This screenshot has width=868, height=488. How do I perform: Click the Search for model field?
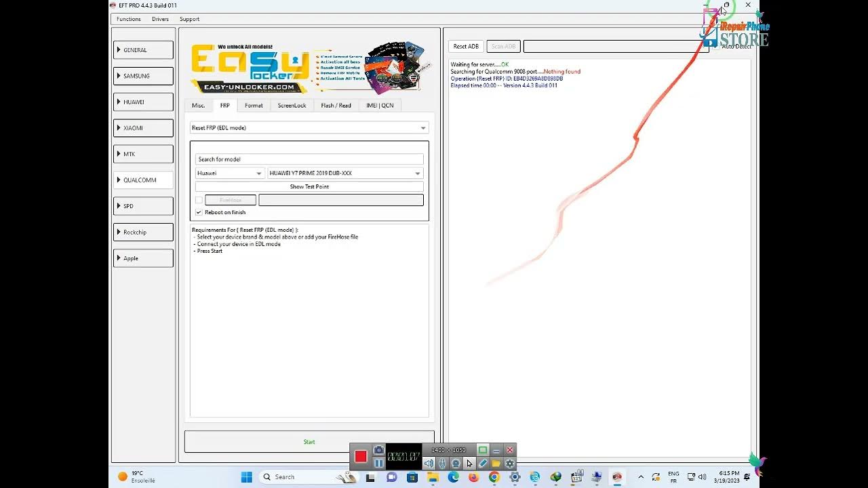(x=309, y=159)
